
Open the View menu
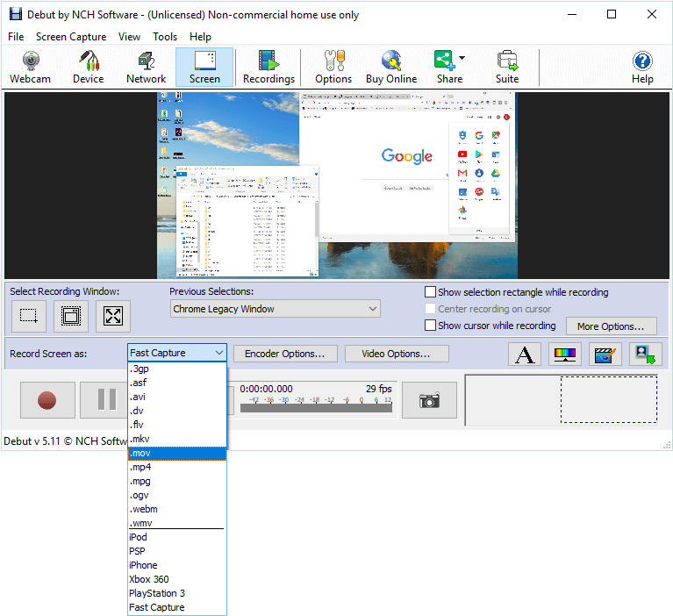tap(129, 37)
